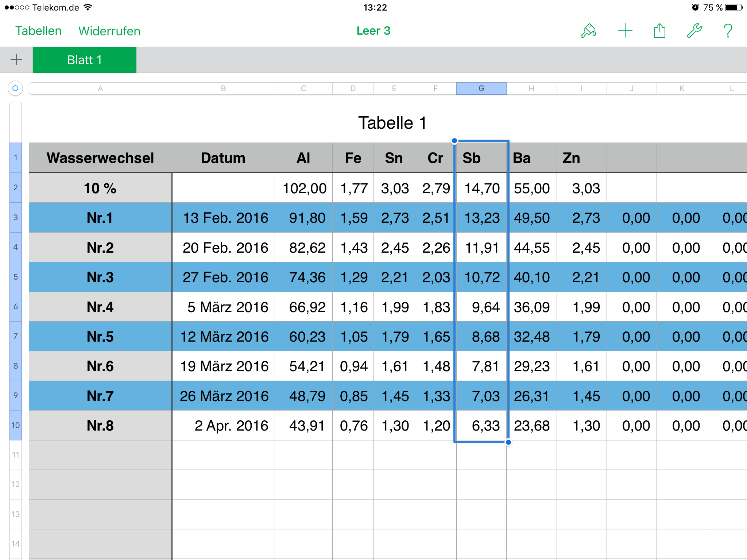Go back to Tabellen document list

coord(38,31)
